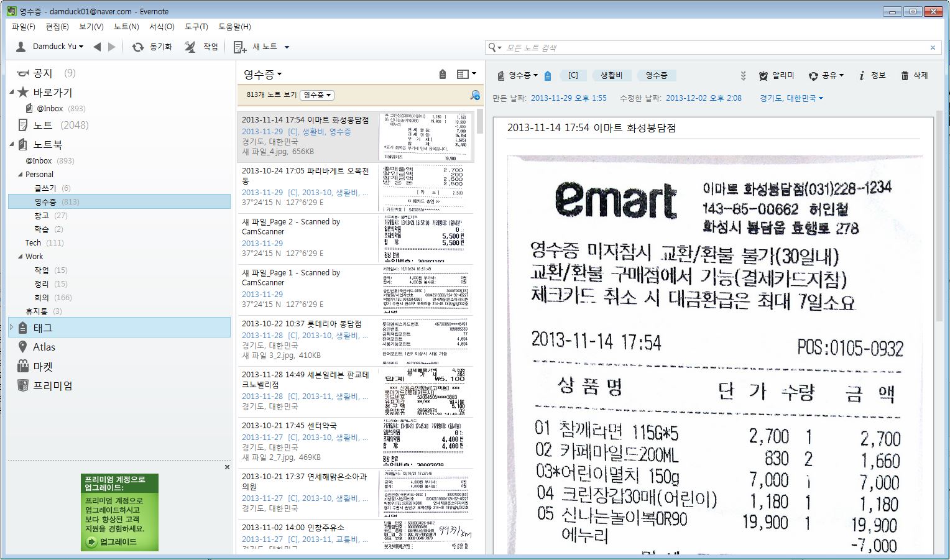The image size is (950, 560).
Task: Sync notes with 동기화 button
Action: point(152,47)
